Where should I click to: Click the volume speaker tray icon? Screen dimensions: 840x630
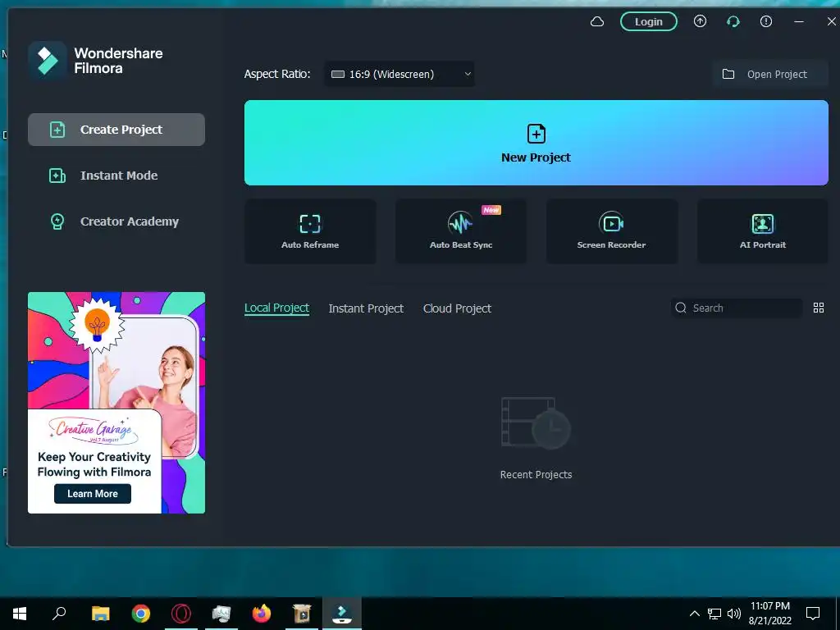[734, 614]
